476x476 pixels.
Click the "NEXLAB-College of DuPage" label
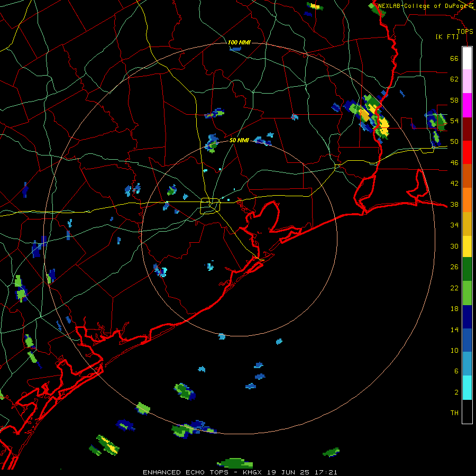422,6
